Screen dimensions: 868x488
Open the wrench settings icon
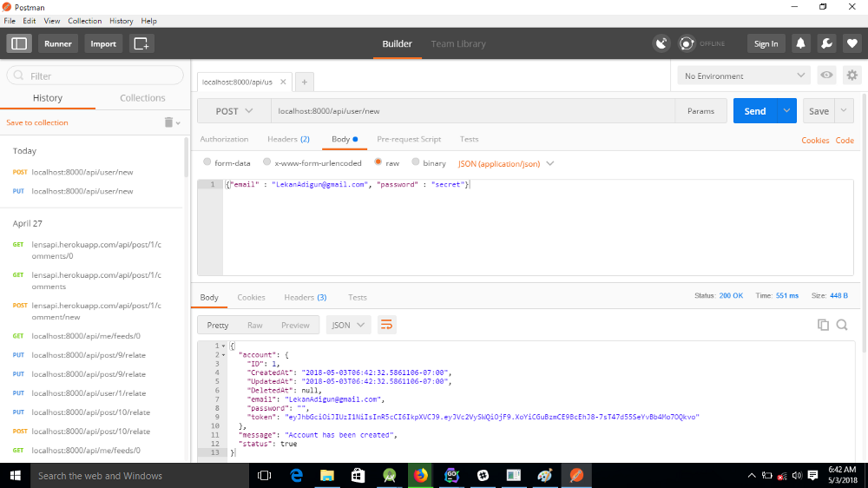click(x=826, y=43)
